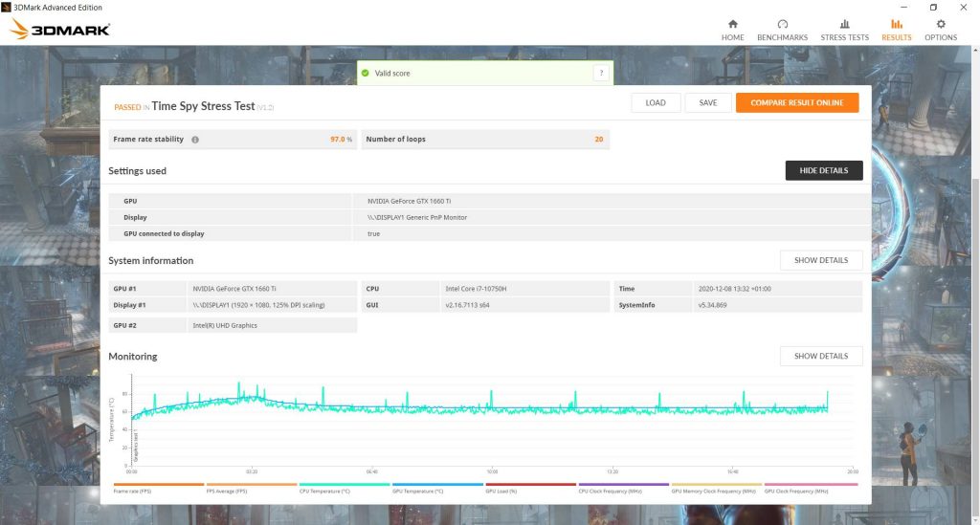Click the PASSED status label
980x525 pixels.
pyautogui.click(x=127, y=107)
